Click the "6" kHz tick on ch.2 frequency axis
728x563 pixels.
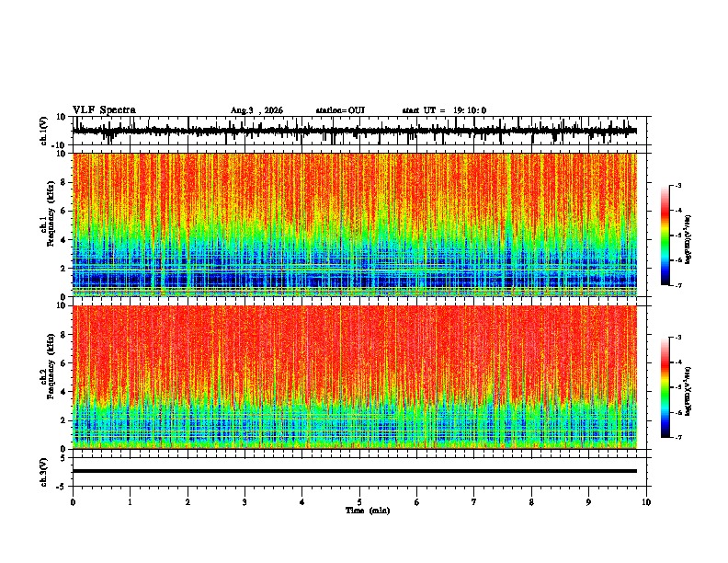click(x=64, y=363)
